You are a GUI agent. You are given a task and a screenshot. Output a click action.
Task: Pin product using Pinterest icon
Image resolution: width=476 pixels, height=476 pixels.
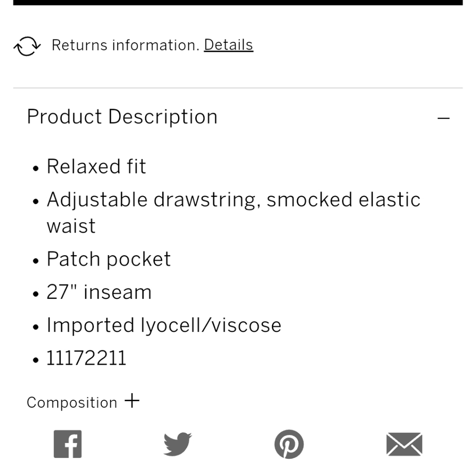(289, 444)
